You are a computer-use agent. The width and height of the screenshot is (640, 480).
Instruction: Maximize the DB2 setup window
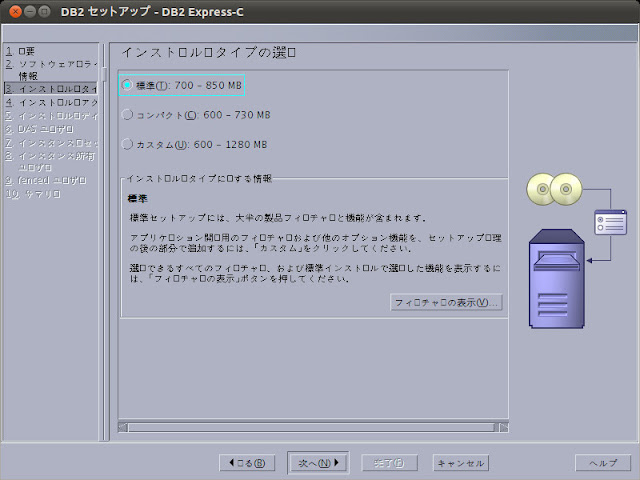(x=44, y=11)
